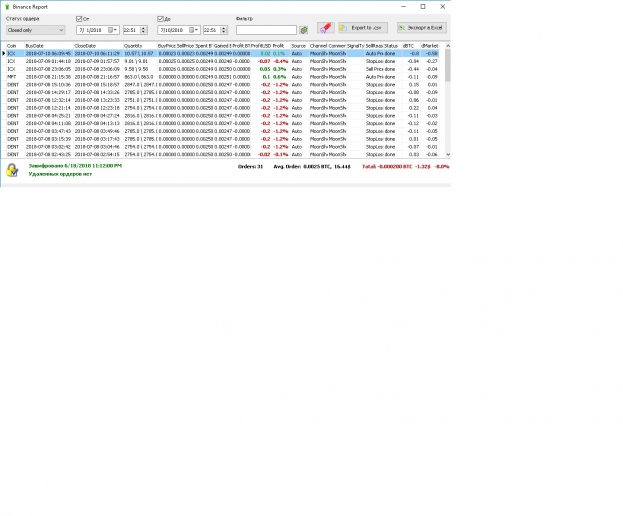
Task: Click the До date input field
Action: (179, 30)
